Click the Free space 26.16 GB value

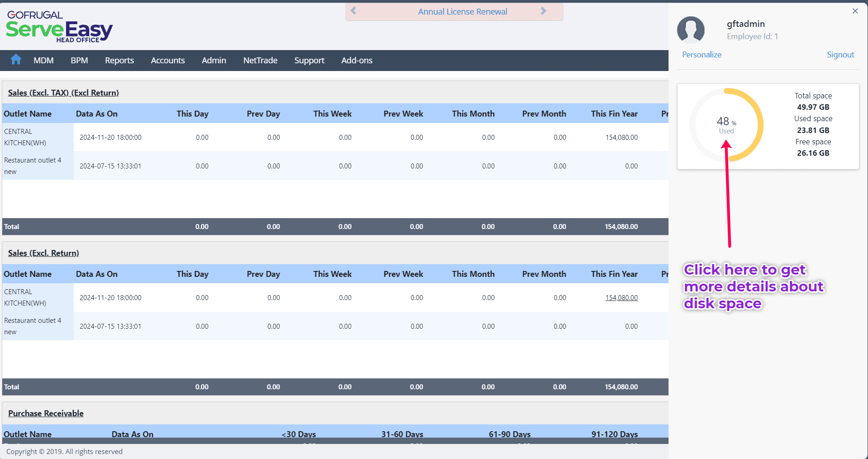[x=813, y=153]
